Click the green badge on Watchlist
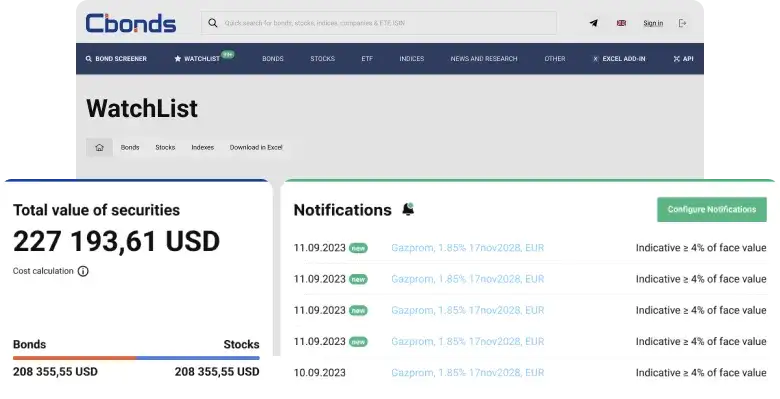This screenshot has height=399, width=780. tap(228, 54)
